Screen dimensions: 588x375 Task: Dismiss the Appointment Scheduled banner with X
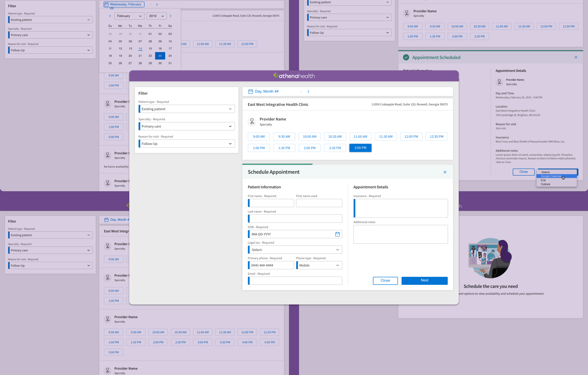point(576,57)
